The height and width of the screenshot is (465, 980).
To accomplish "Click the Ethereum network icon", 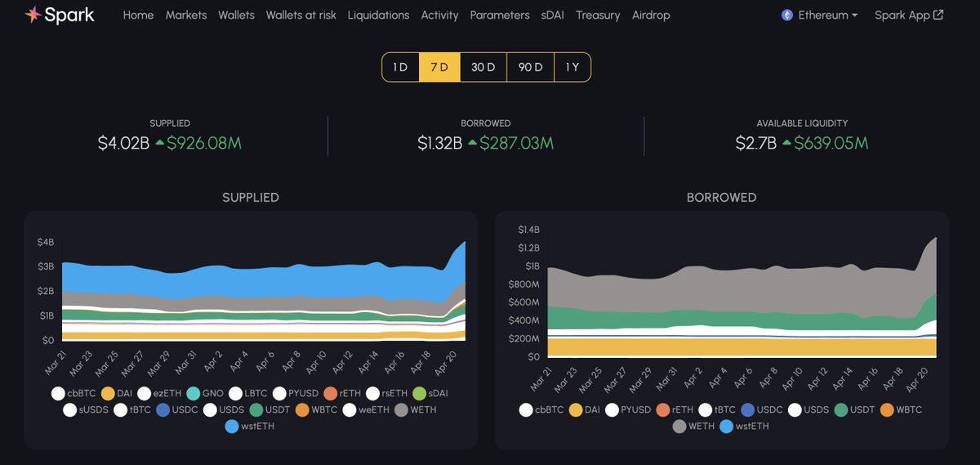I will pyautogui.click(x=787, y=15).
